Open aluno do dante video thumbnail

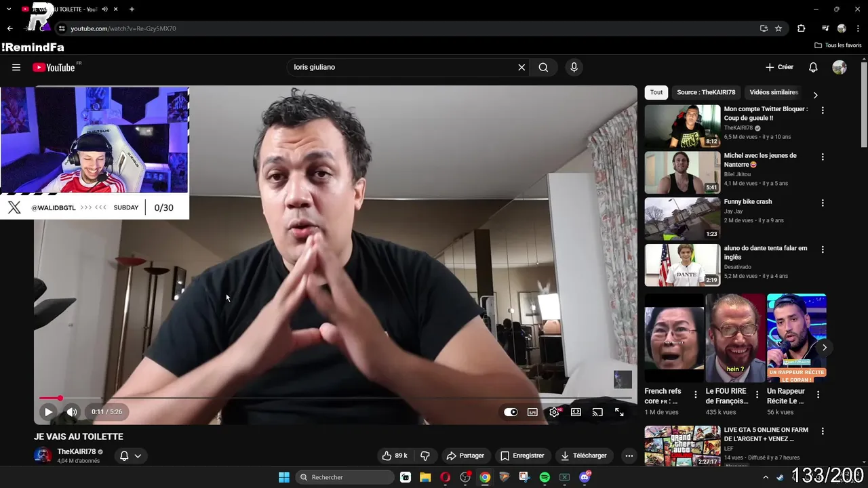coord(682,265)
